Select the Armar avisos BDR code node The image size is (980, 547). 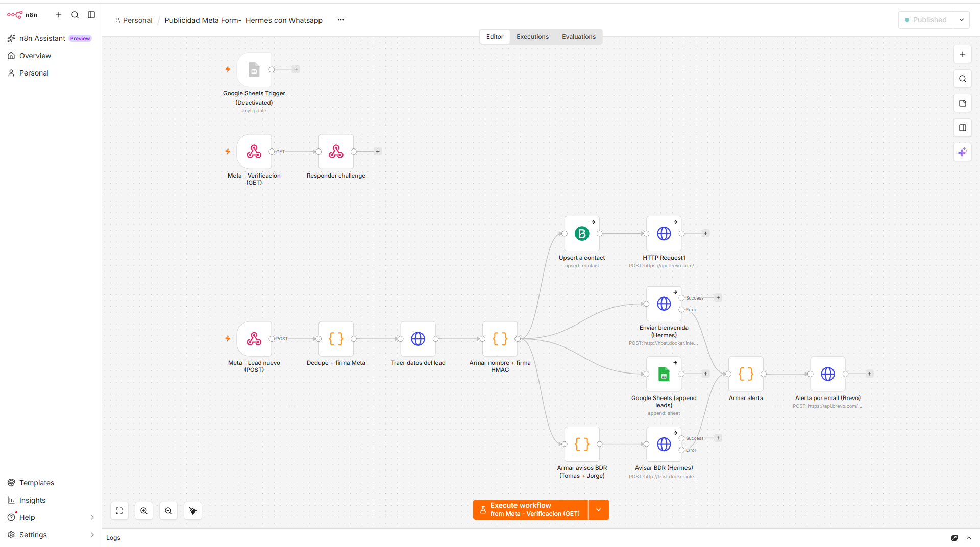click(x=582, y=444)
